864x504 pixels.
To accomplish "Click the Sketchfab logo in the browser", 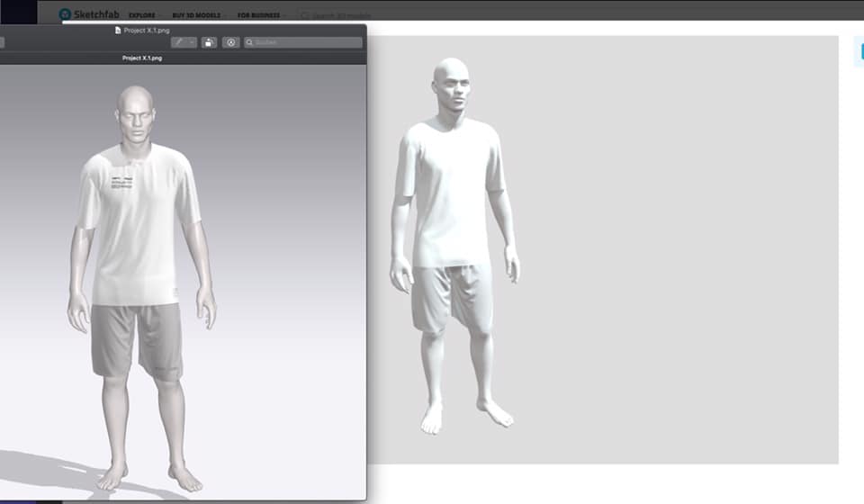I will [89, 14].
